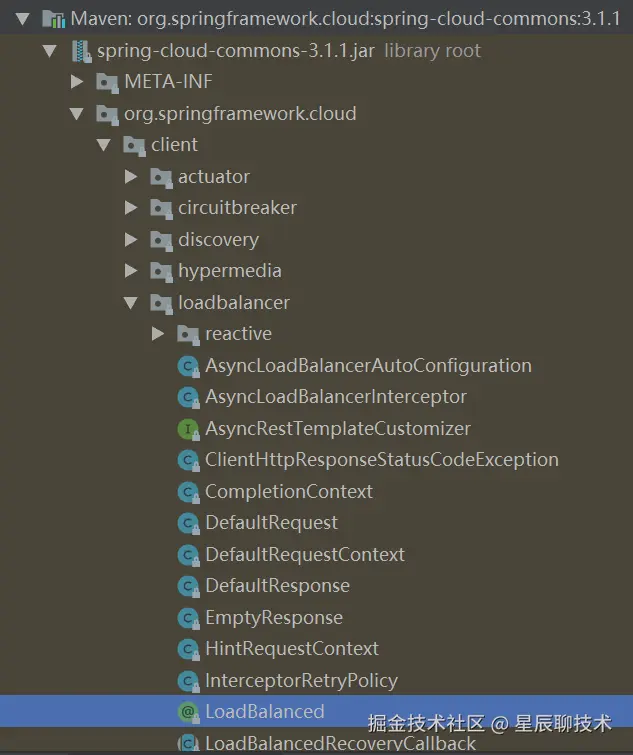Open DefaultRequestContext class
633x755 pixels.
pos(305,555)
